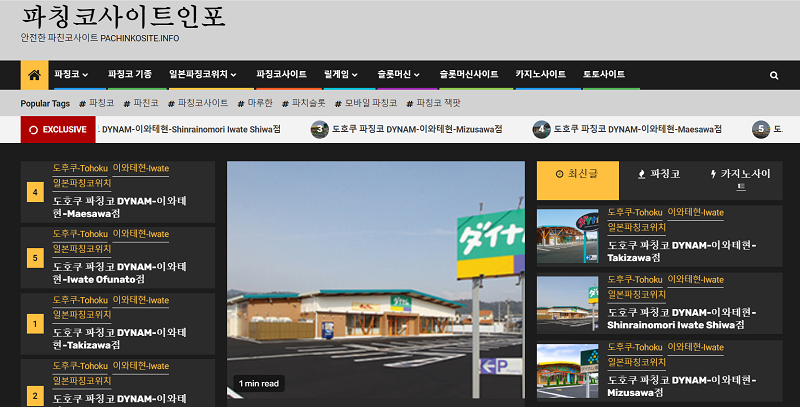Open the 파칭코 기종 menu item
800x407 pixels.
[x=130, y=74]
